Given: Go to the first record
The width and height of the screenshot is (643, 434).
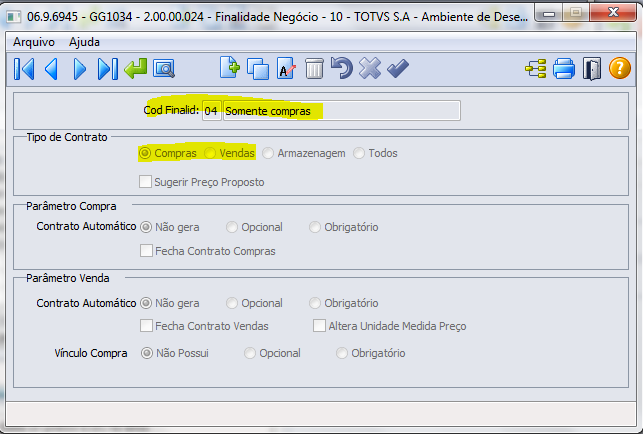Looking at the screenshot, I should coord(25,69).
